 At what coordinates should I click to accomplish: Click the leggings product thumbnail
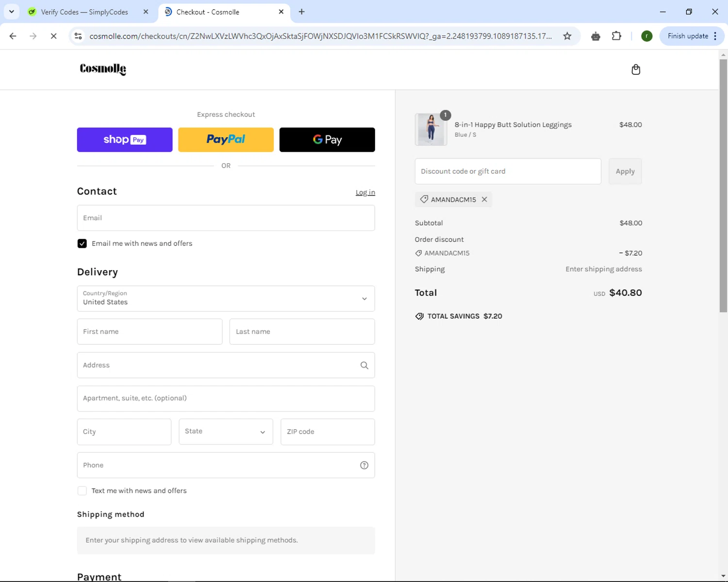[x=431, y=129]
